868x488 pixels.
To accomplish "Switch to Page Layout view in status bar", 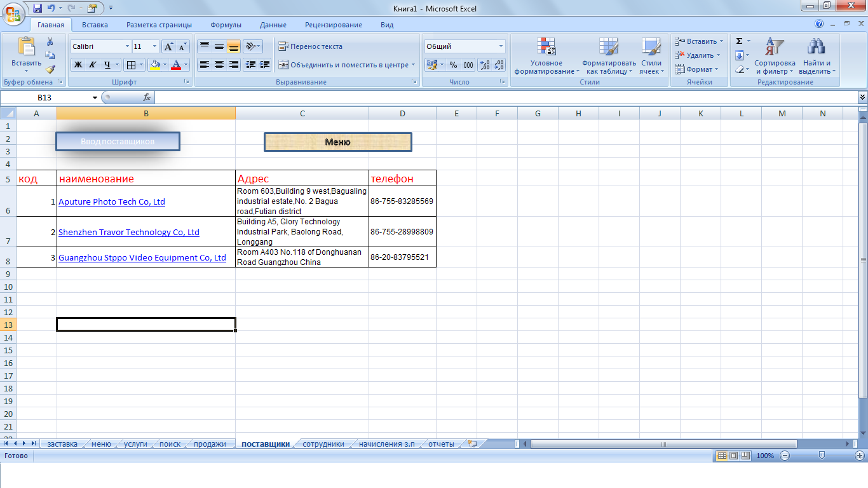I will [733, 456].
